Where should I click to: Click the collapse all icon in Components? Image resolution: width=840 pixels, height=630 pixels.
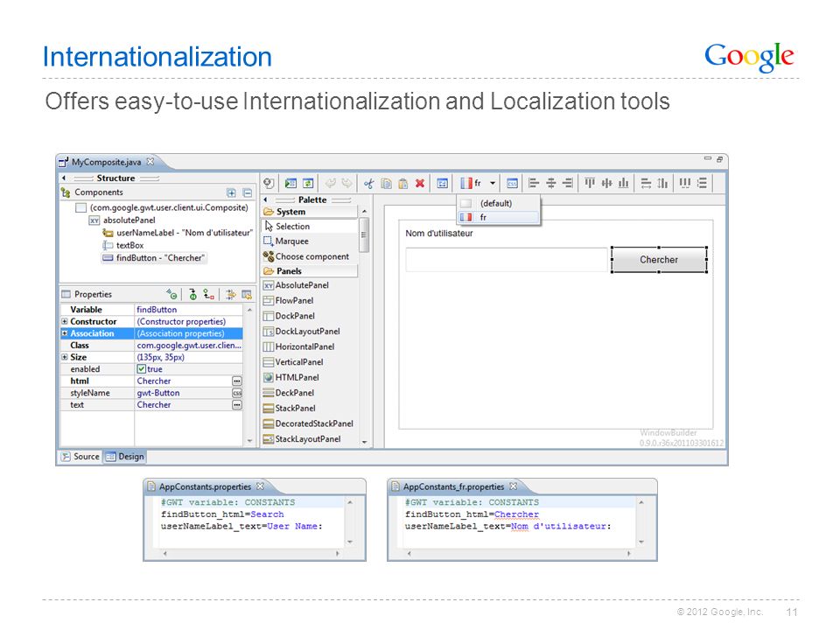248,192
